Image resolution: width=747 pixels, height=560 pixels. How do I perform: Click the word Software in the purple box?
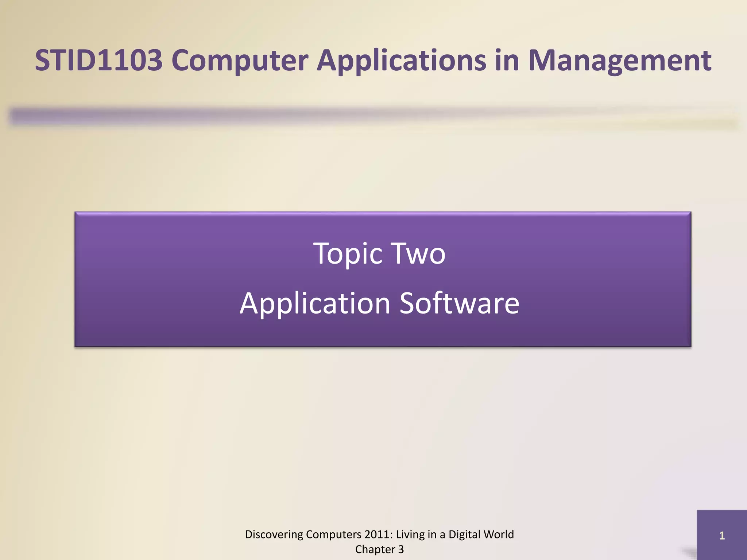tap(459, 303)
